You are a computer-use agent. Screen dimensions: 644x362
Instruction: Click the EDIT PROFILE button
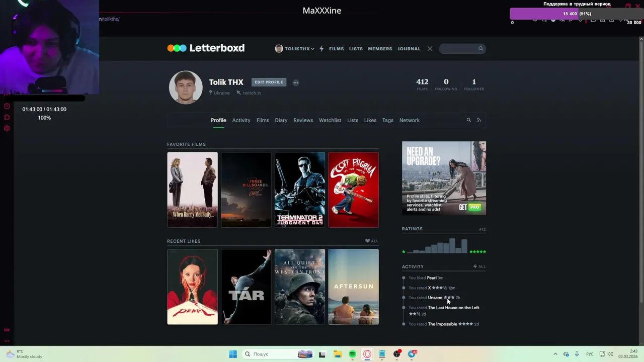click(269, 82)
